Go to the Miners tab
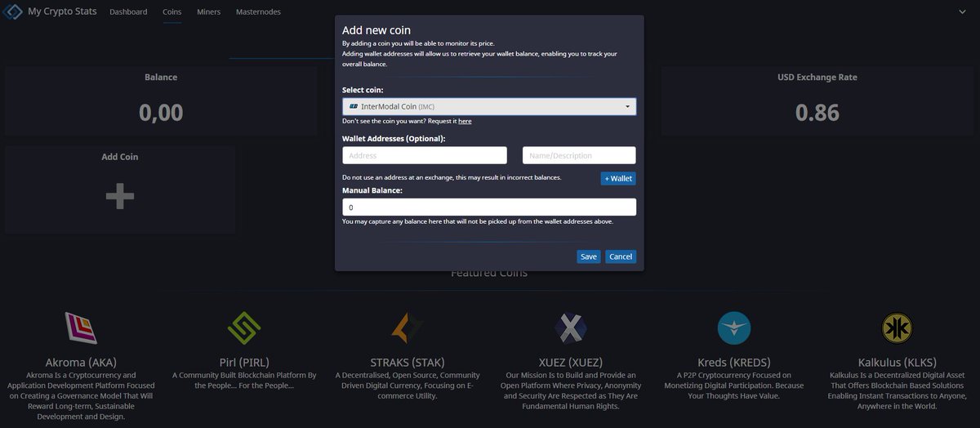 point(209,12)
